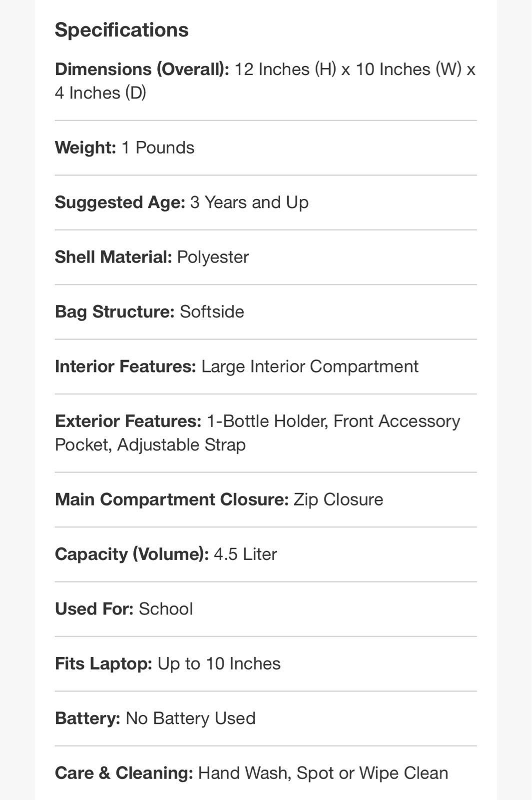Tap the Exterior Features label

coord(128,421)
